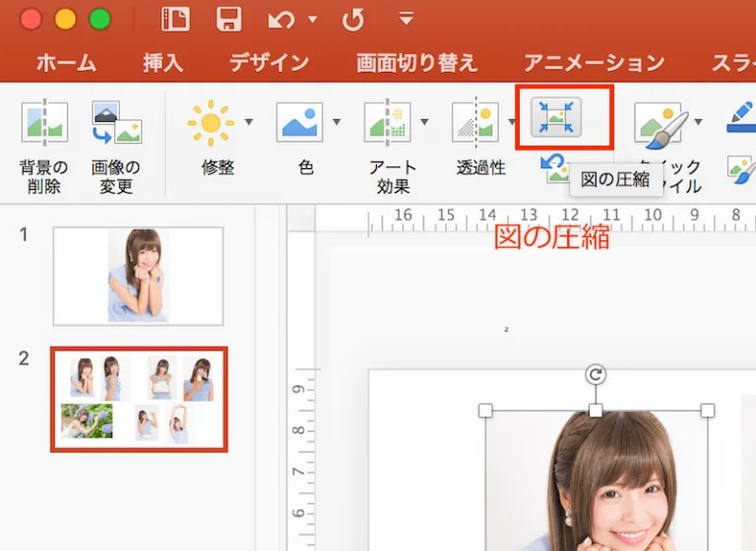Switch to the 挿入 tab
The height and width of the screenshot is (551, 756).
[163, 63]
